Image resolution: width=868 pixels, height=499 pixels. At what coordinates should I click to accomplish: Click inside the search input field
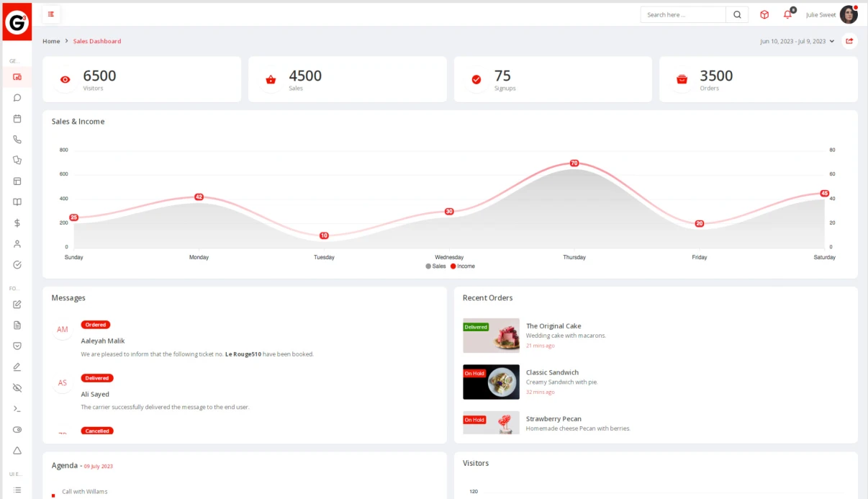(x=682, y=14)
